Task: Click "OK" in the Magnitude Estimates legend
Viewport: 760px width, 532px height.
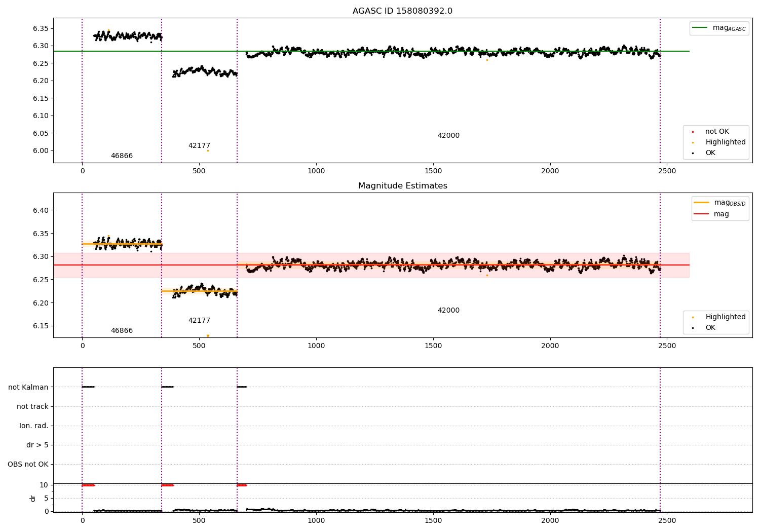Action: point(710,328)
